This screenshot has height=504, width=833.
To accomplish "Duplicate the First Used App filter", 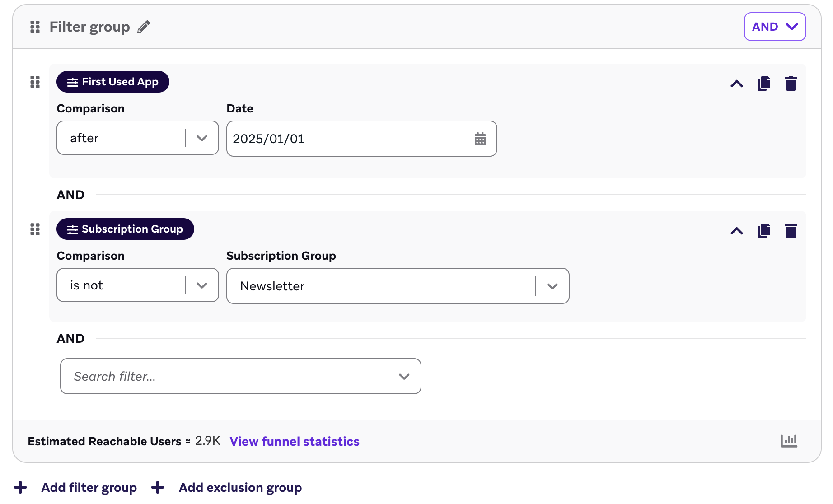I will [x=763, y=84].
